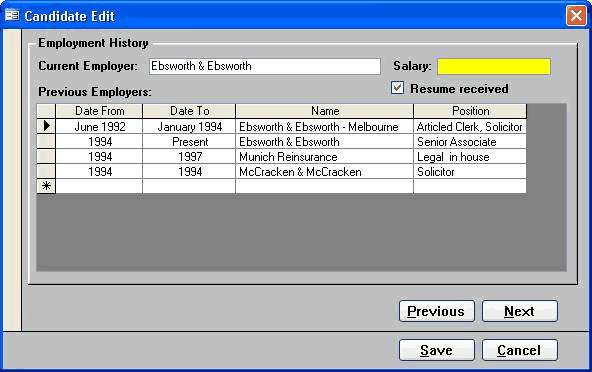This screenshot has height=372, width=592.
Task: Select the Position column header
Action: coord(470,111)
